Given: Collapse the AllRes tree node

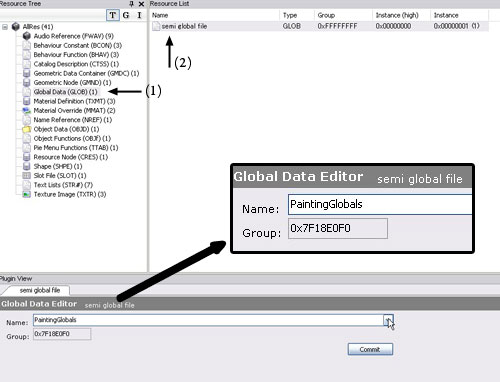Looking at the screenshot, I should (x=5, y=27).
